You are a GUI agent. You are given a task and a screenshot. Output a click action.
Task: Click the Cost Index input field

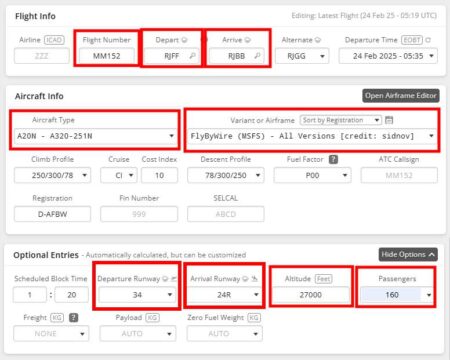point(159,175)
